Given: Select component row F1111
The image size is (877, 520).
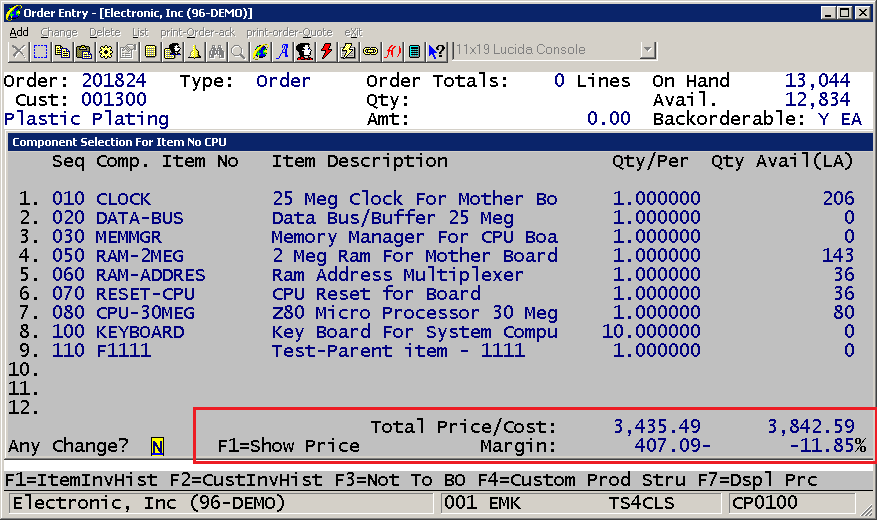Looking at the screenshot, I should (436, 351).
